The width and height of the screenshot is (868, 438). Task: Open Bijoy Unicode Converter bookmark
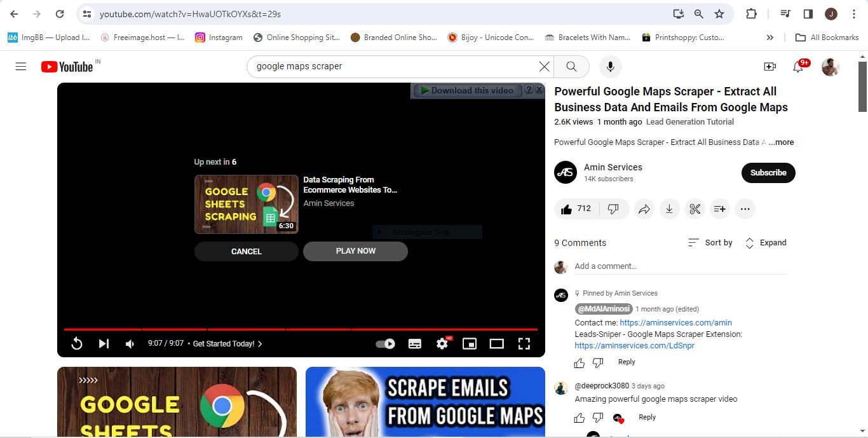491,38
